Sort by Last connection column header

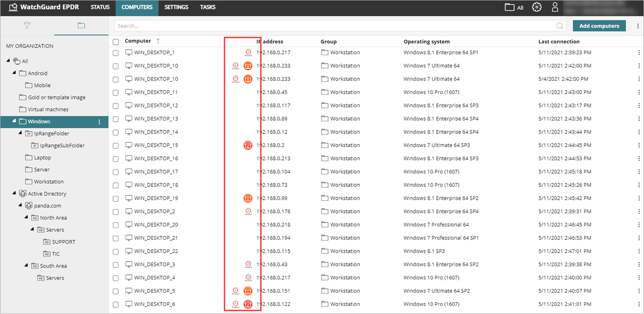(x=559, y=42)
